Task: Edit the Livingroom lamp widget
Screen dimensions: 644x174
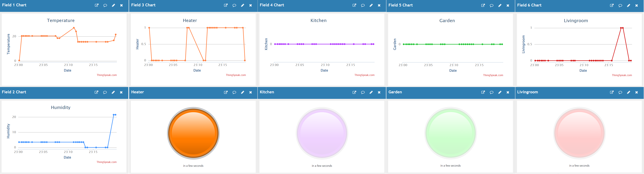Action: [628, 92]
